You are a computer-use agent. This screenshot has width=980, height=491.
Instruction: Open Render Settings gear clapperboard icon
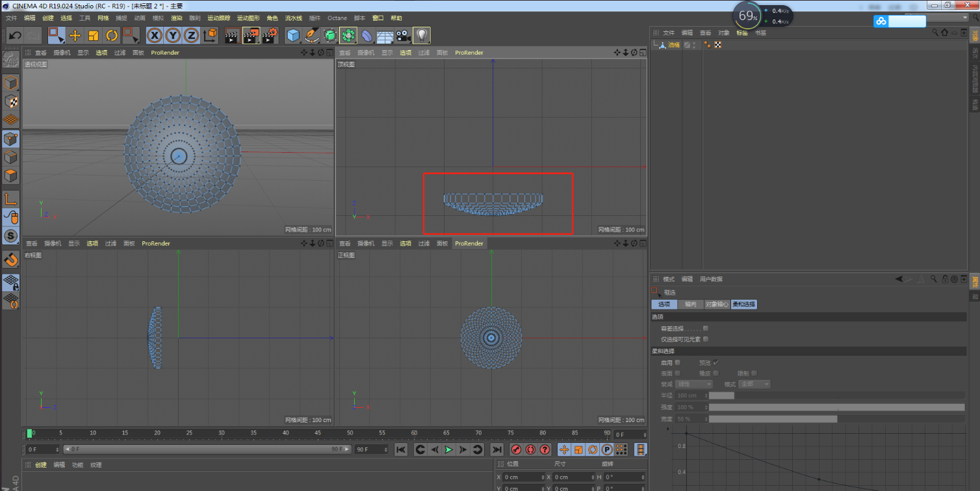(x=270, y=35)
